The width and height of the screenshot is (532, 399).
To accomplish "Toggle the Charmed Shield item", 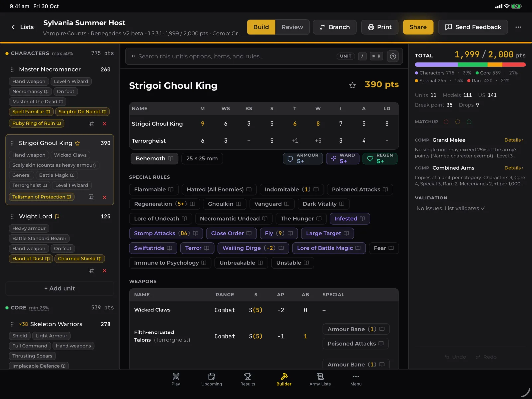I will pos(79,259).
